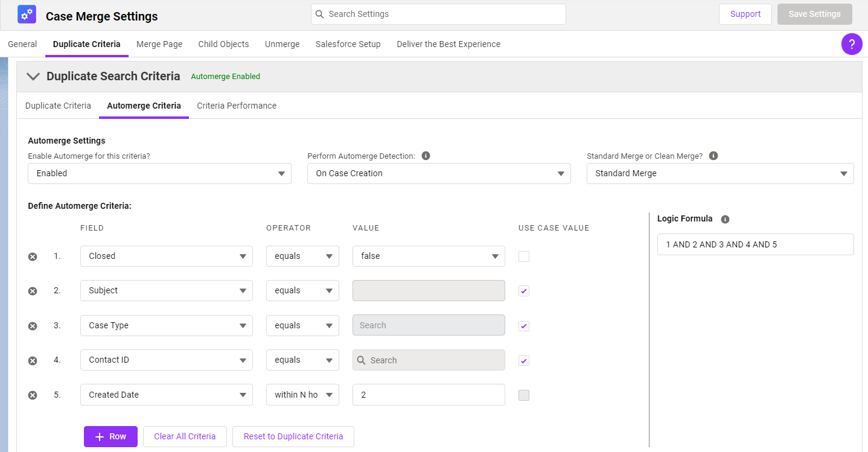Open the Merge Page tab

(159, 44)
